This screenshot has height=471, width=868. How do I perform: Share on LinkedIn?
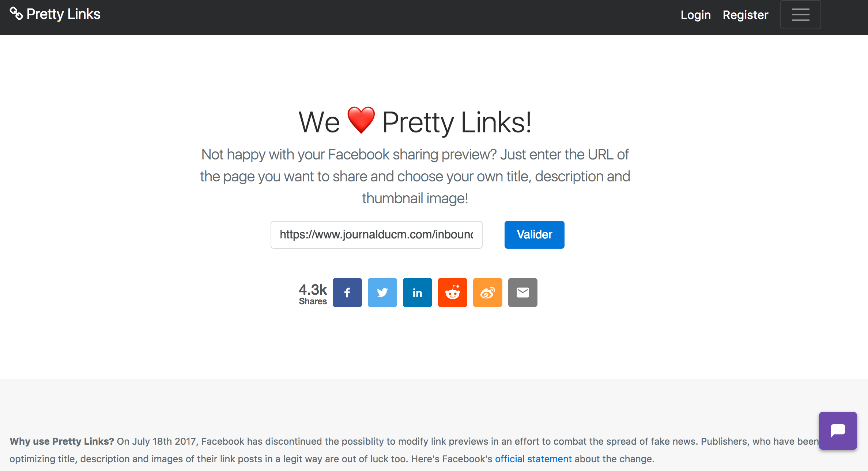pos(417,292)
